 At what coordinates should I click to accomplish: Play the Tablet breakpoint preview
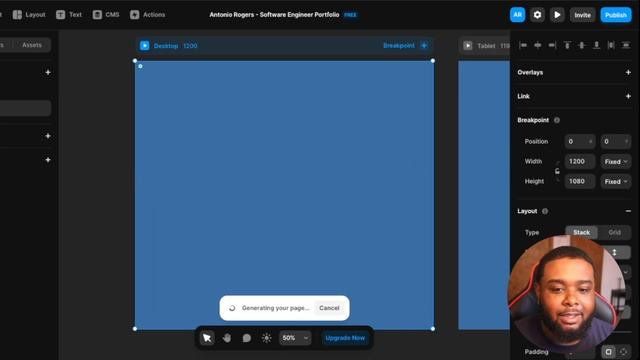468,46
